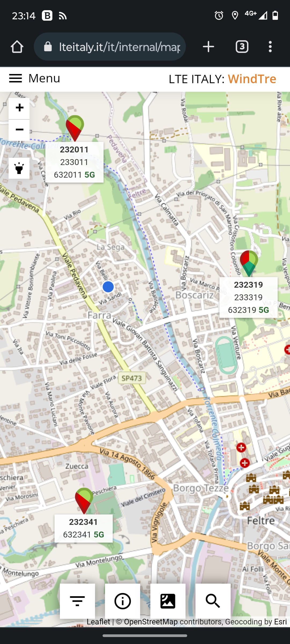Open the search magnifier button

click(213, 601)
